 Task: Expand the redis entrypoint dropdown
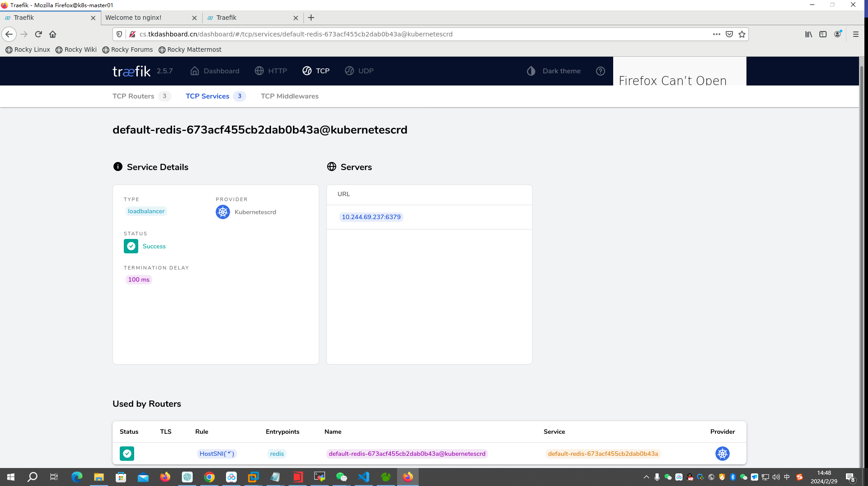[x=276, y=453]
